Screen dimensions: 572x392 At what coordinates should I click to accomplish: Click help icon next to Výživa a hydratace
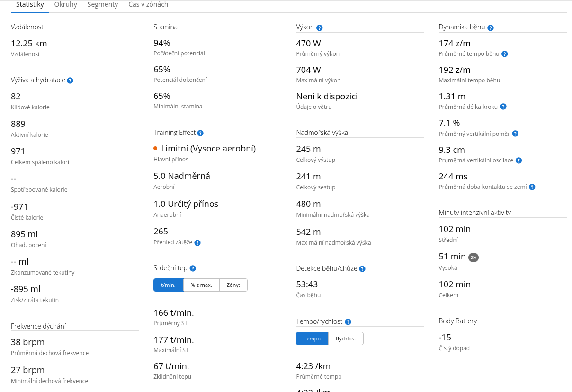(70, 80)
